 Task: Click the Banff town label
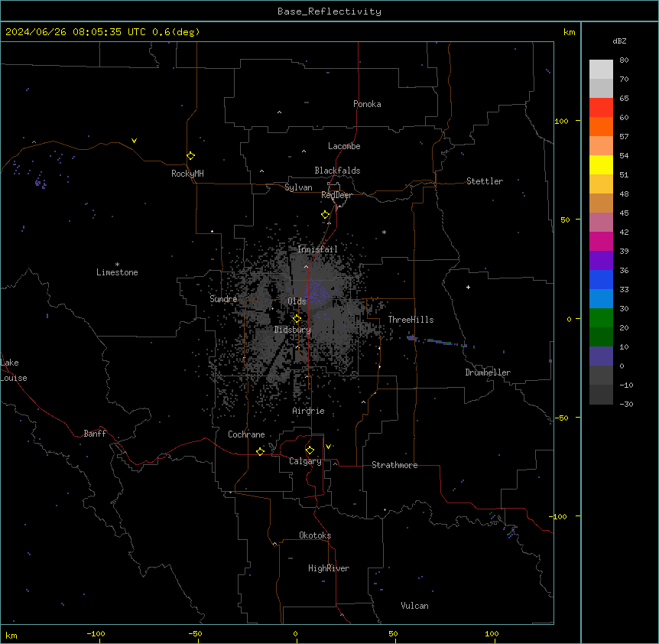click(x=95, y=434)
